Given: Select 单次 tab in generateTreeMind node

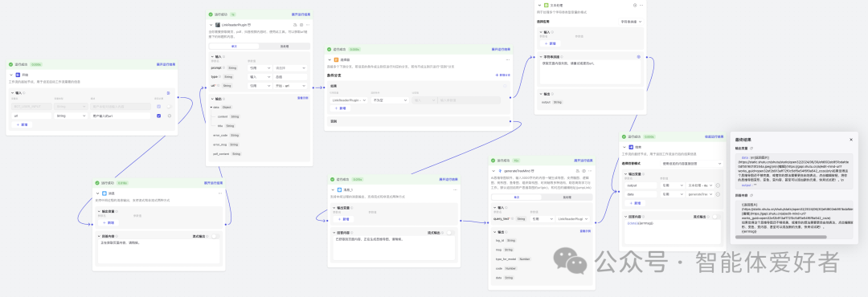Looking at the screenshot, I should 517,197.
